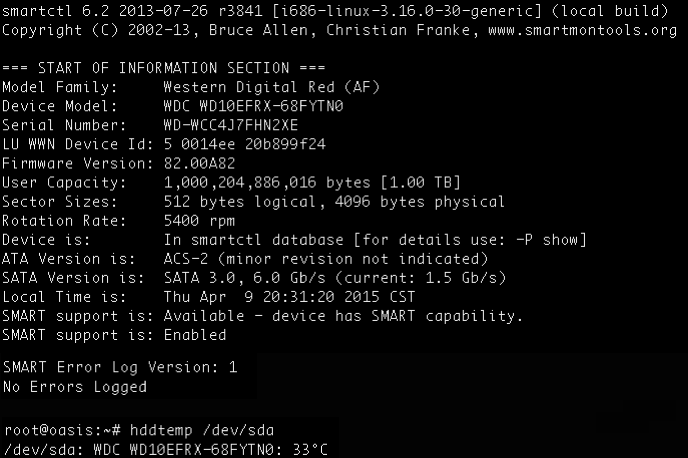This screenshot has height=458, width=688.
Task: Click the smartctl 6.2 version header line
Action: pos(335,11)
